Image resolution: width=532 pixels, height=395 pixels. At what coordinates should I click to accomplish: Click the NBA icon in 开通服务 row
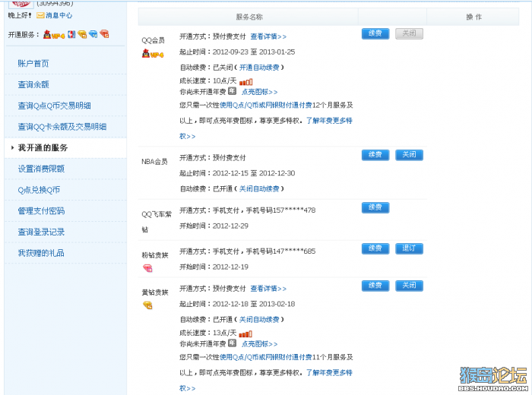pyautogui.click(x=71, y=34)
